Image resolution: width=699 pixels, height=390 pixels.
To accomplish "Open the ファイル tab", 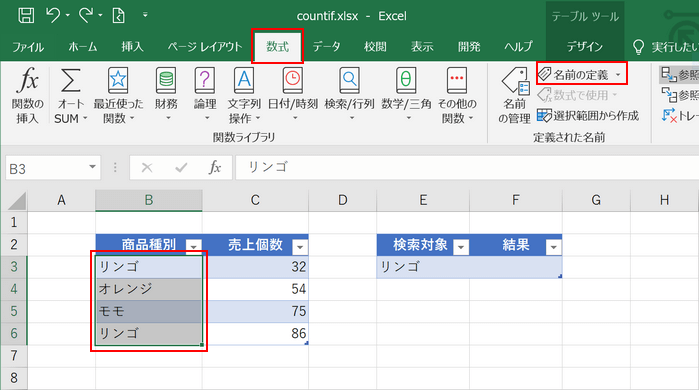I will pos(28,47).
